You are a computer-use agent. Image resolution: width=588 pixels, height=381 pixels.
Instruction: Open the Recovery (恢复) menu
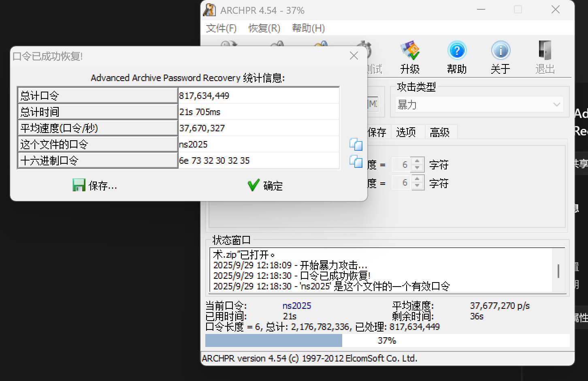click(x=264, y=28)
